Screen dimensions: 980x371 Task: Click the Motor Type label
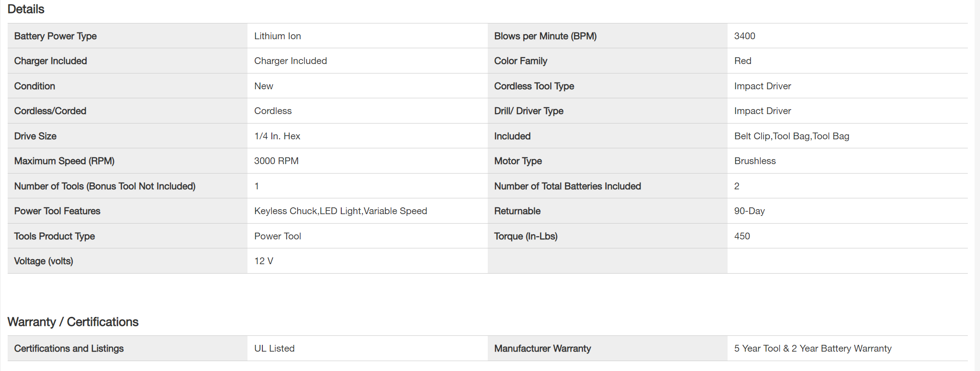tap(517, 161)
